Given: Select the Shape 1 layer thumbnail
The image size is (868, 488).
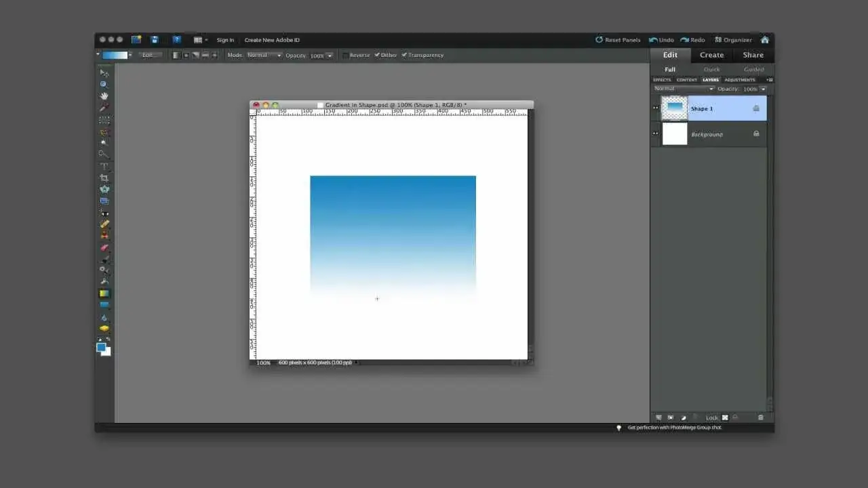Looking at the screenshot, I should [674, 108].
